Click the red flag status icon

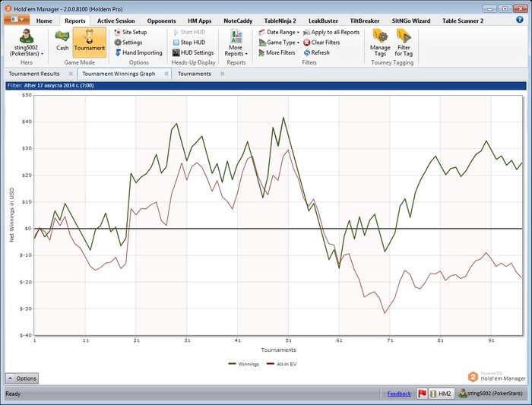click(x=422, y=394)
